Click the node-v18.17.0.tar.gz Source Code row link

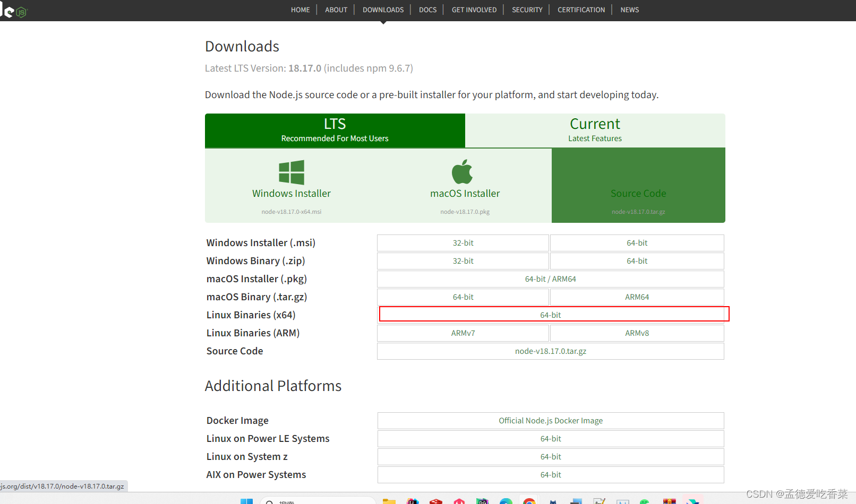[551, 351]
